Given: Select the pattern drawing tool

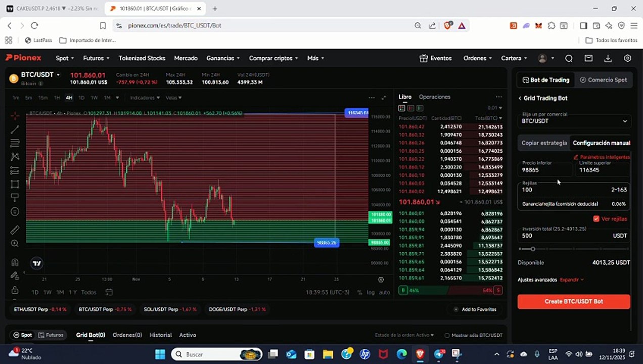Looking at the screenshot, I should (15, 157).
